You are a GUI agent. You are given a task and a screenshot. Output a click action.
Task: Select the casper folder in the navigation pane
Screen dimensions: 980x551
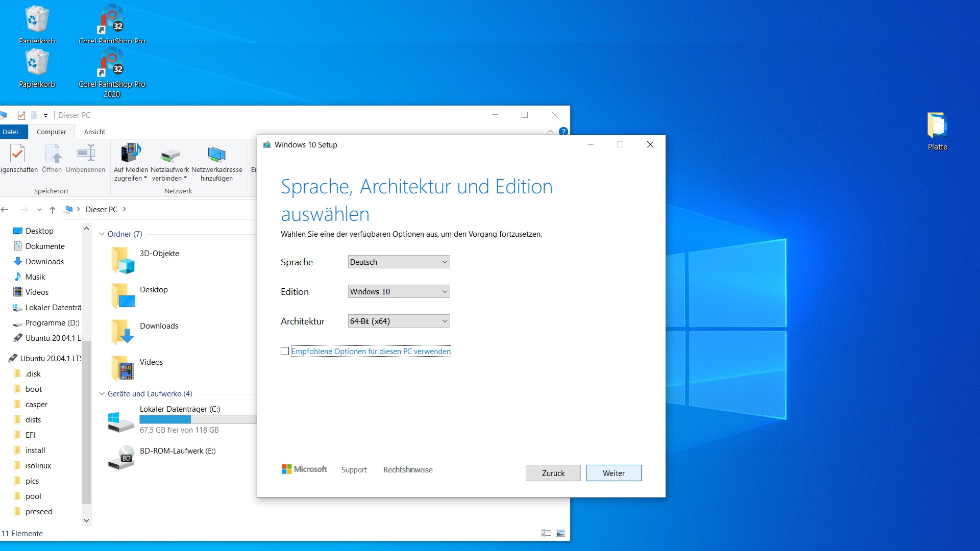pos(36,405)
